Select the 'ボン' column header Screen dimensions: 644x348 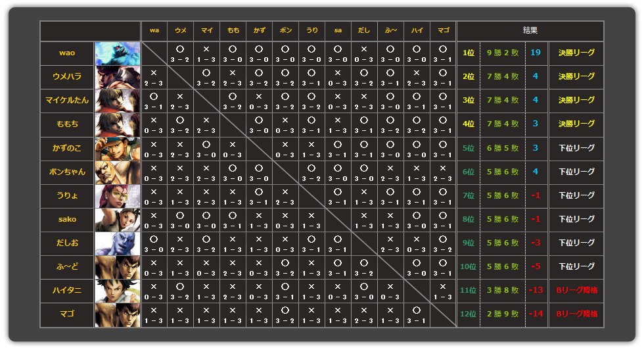coord(286,30)
